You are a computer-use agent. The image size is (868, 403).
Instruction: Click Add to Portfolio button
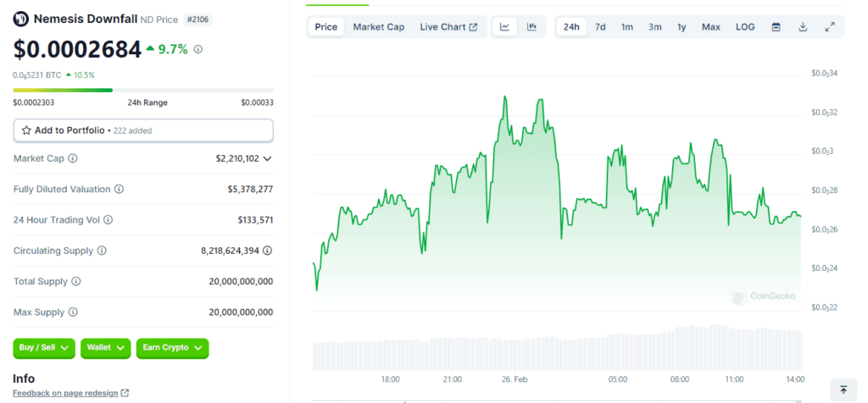143,130
